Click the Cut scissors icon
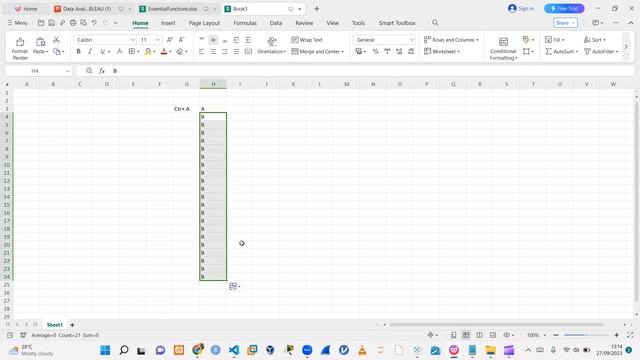The width and height of the screenshot is (640, 360). tap(56, 40)
